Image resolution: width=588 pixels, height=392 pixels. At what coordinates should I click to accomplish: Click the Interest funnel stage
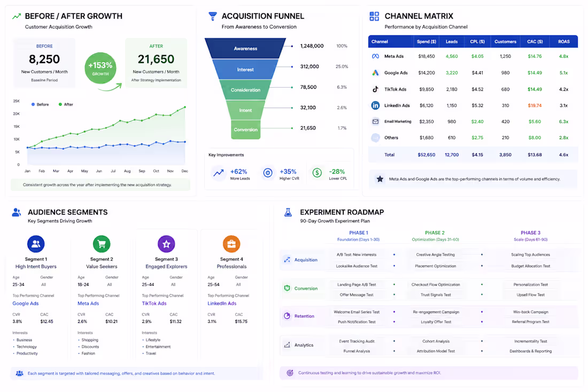click(246, 70)
